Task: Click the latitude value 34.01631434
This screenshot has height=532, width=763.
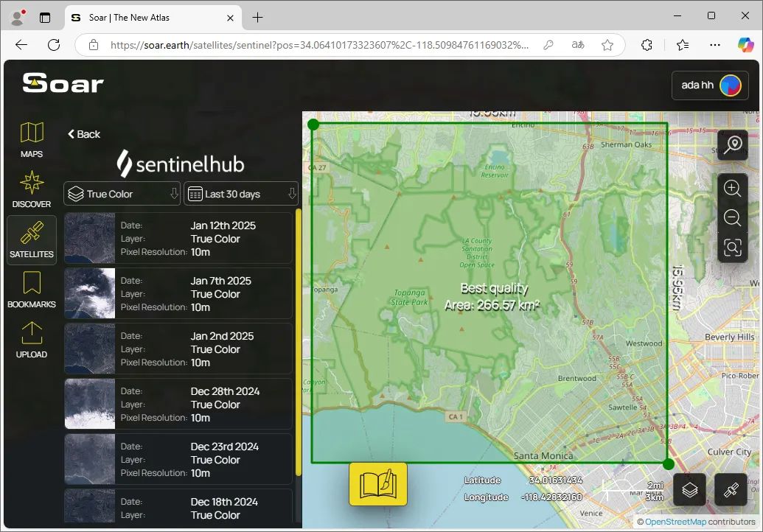Action: point(556,480)
